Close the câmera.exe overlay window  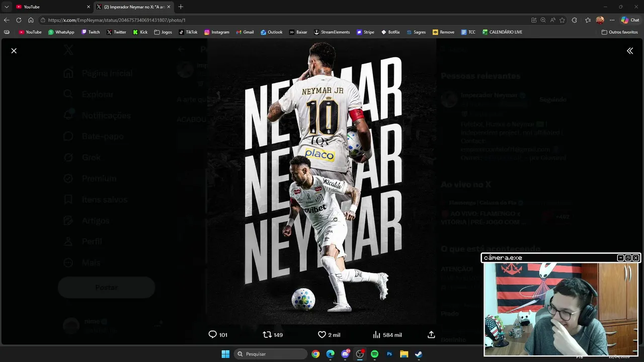(635, 258)
